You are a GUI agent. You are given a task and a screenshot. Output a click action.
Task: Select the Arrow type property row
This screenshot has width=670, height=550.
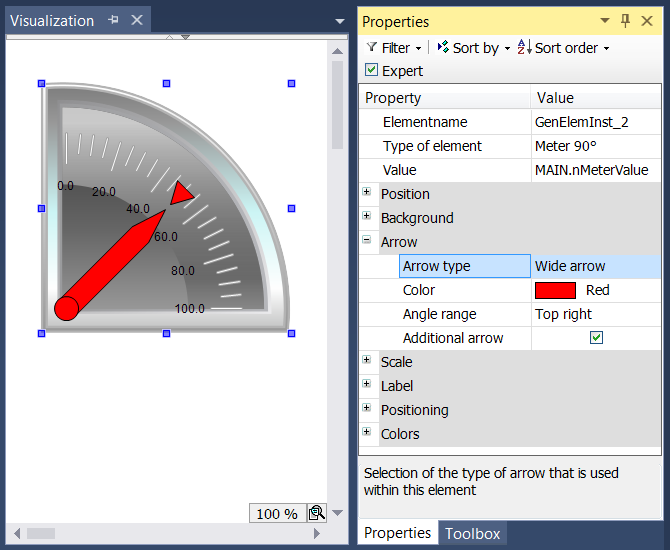(465, 266)
